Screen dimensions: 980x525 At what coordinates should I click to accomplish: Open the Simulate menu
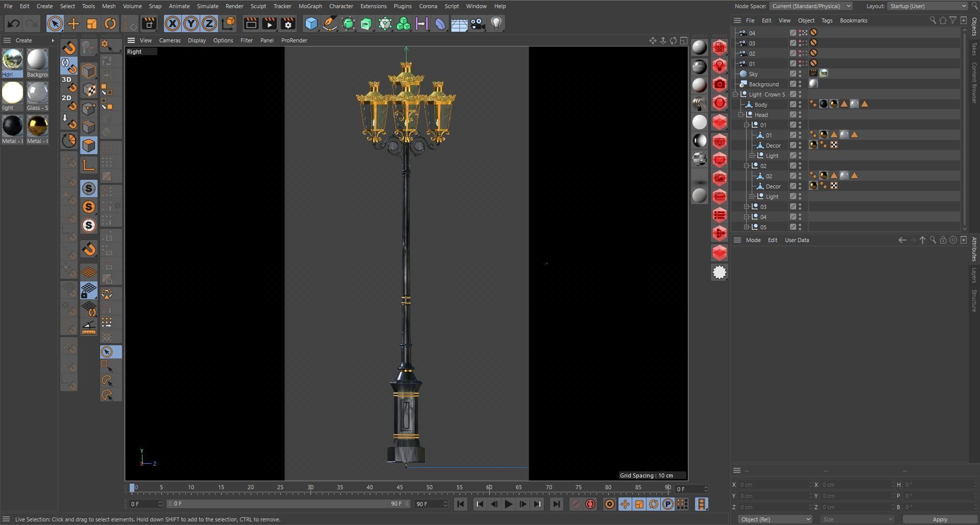(x=208, y=6)
